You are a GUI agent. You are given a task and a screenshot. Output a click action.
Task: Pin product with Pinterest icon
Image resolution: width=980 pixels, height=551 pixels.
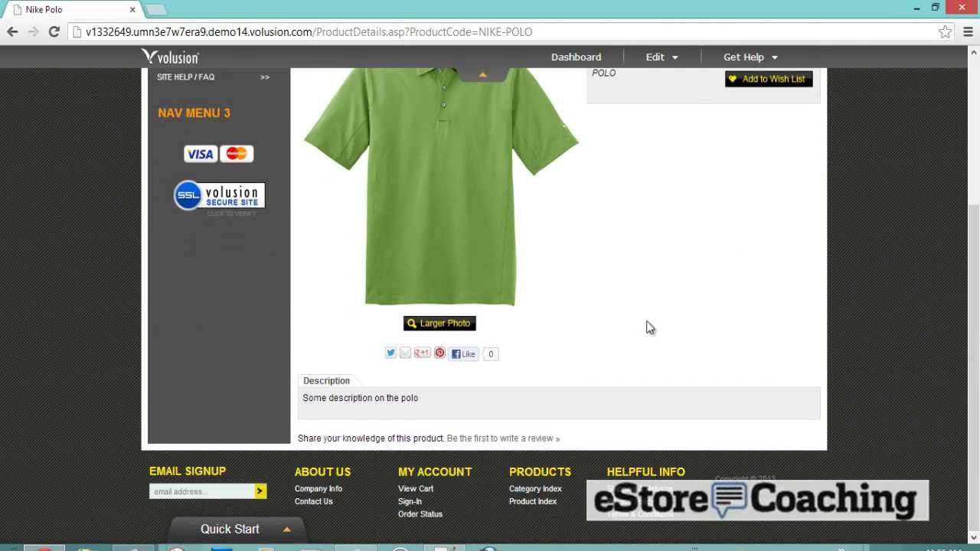tap(439, 353)
